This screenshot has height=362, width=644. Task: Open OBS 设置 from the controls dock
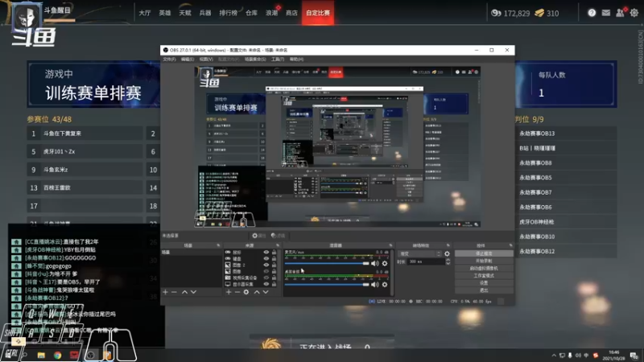tap(484, 283)
